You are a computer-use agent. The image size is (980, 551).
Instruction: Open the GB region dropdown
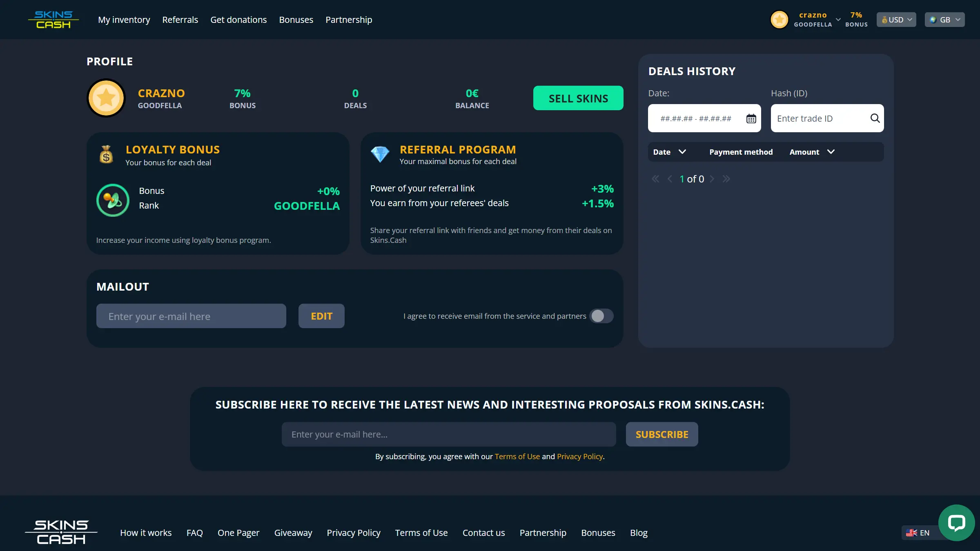(x=944, y=20)
